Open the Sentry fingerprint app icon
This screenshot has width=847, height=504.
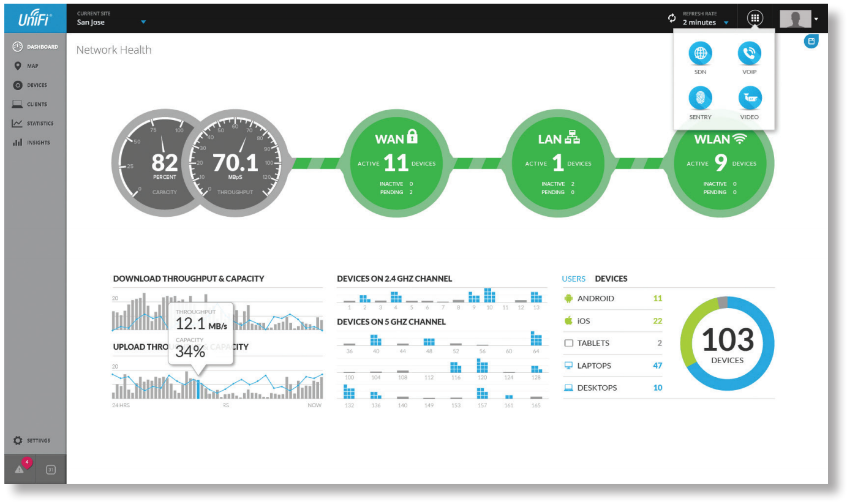coord(700,99)
